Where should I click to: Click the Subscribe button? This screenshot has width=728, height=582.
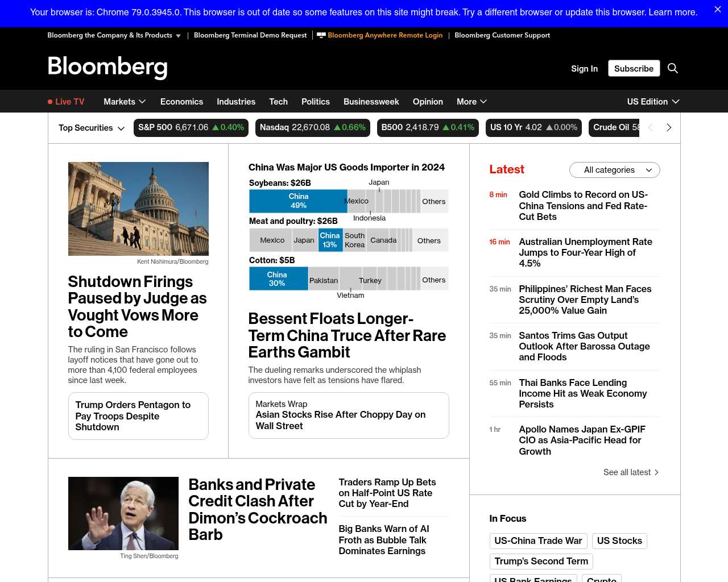click(x=634, y=68)
